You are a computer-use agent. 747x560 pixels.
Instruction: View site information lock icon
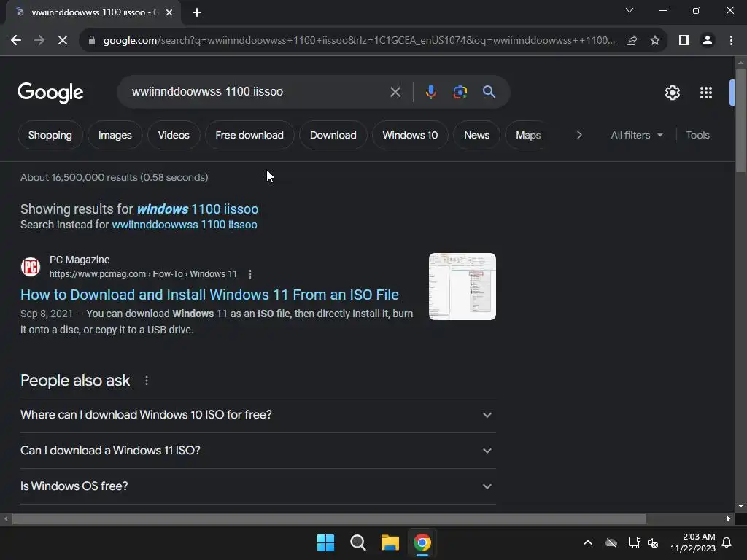click(92, 41)
